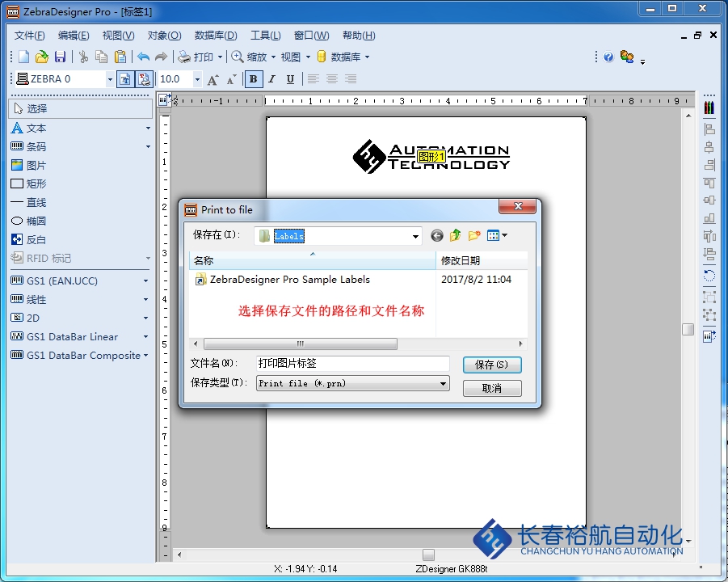The image size is (728, 582).
Task: Click the open folder icon in the toolbar
Action: point(42,57)
